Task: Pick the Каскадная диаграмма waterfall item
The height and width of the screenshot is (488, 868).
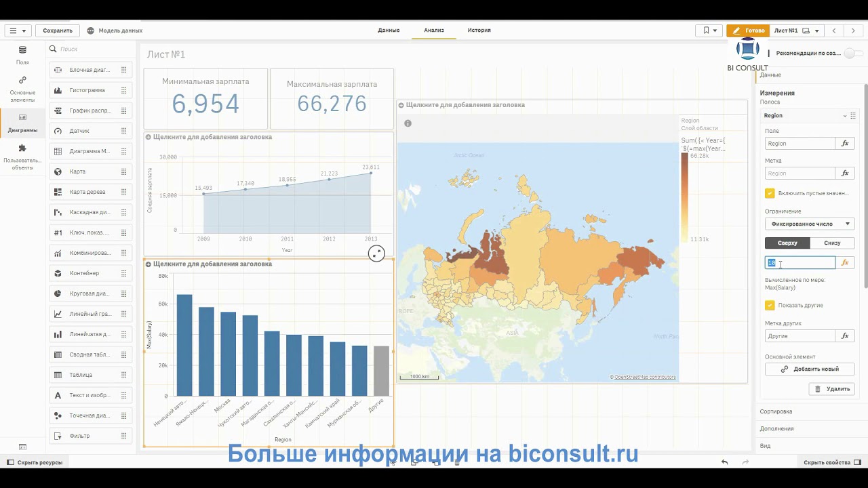Action: (91, 212)
